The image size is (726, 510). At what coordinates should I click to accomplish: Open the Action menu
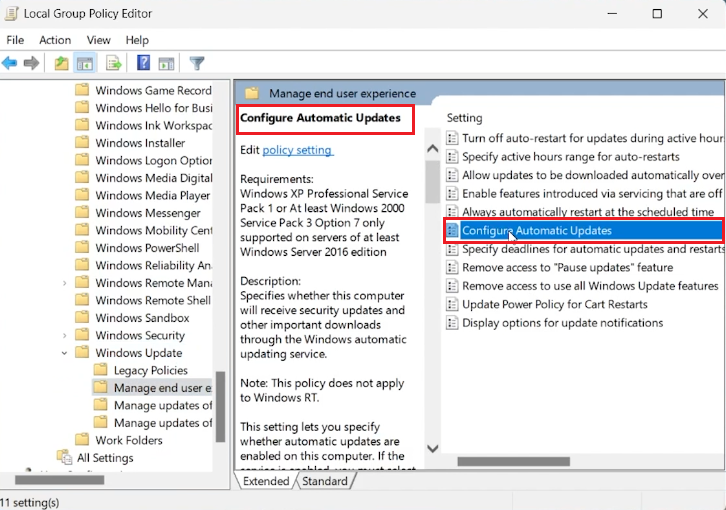[x=55, y=40]
